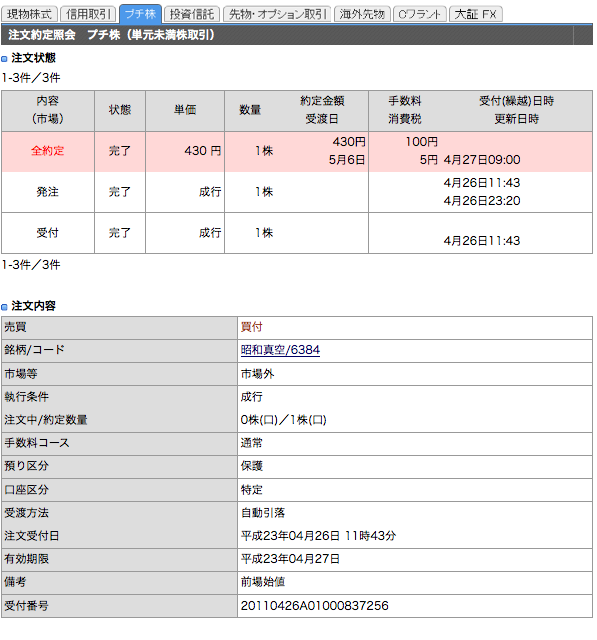This screenshot has width=597, height=640.
Task: Select the red 全約定 status cell
Action: pyautogui.click(x=48, y=151)
